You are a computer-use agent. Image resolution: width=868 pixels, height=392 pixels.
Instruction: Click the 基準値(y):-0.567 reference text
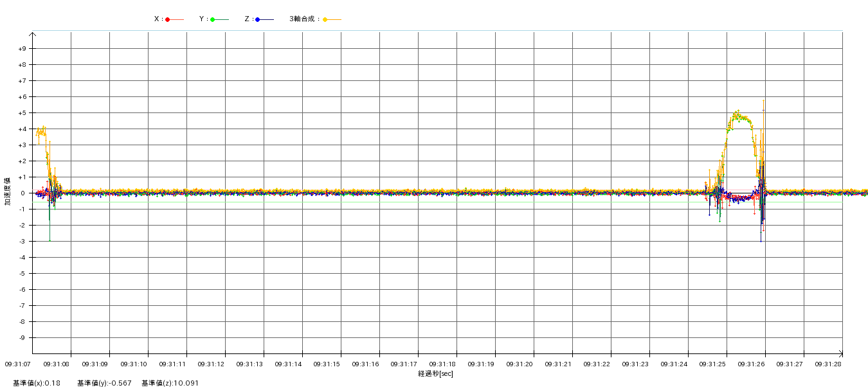click(104, 384)
